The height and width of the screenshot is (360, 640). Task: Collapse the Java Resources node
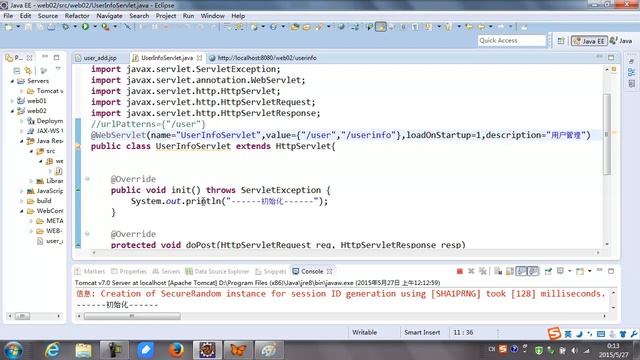point(22,141)
